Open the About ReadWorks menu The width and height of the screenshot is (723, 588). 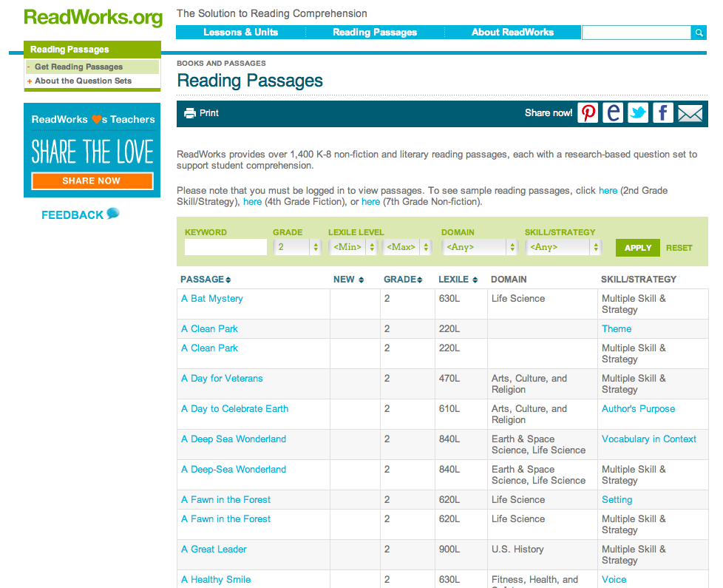click(512, 33)
